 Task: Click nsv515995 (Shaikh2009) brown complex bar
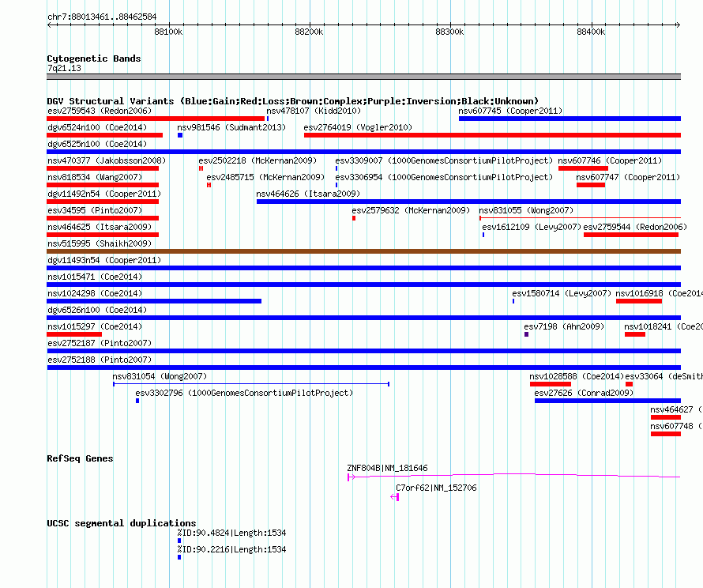pos(363,251)
